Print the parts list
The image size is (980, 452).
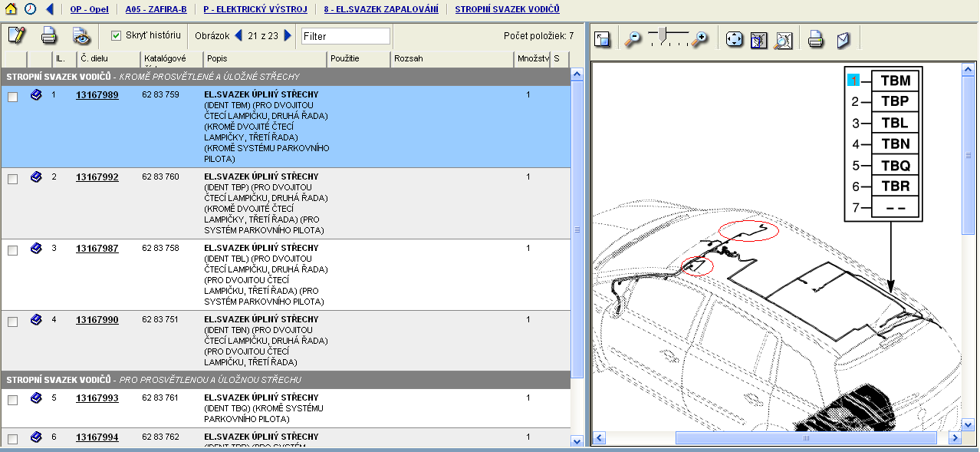coord(49,35)
